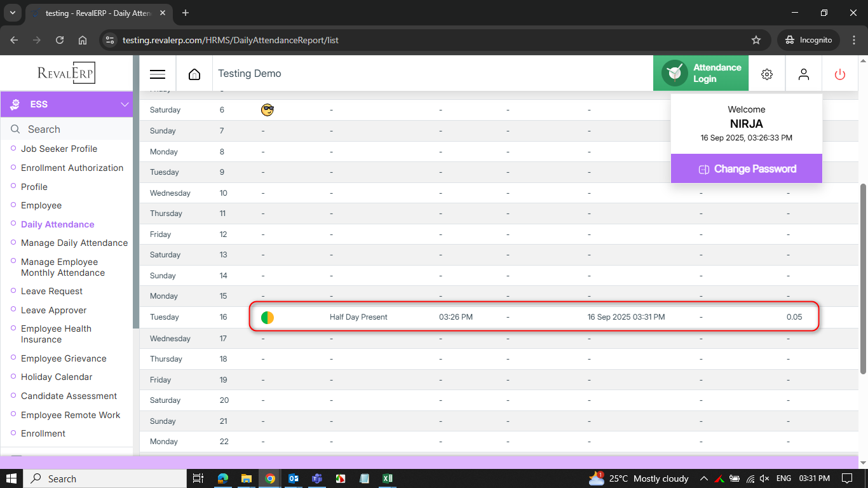
Task: Open Chrome's three-dot menu
Action: (x=853, y=40)
